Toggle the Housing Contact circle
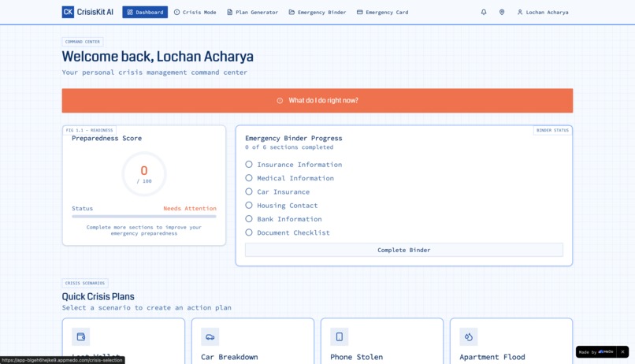635x364 pixels. coord(249,206)
